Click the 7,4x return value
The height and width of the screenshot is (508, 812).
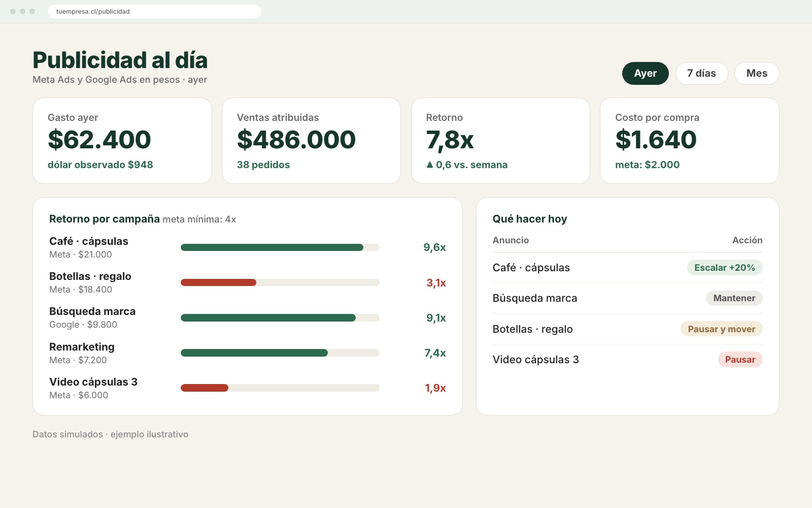click(435, 353)
